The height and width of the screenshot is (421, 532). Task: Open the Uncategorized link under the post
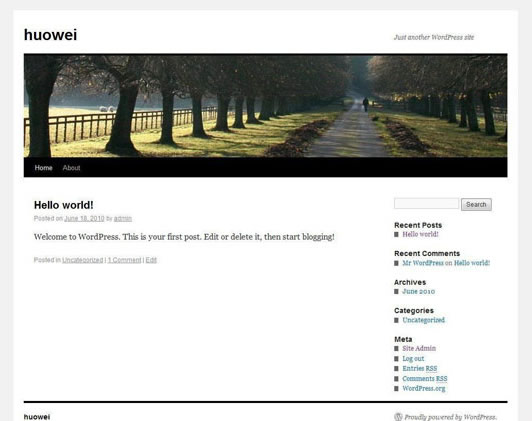pyautogui.click(x=82, y=260)
